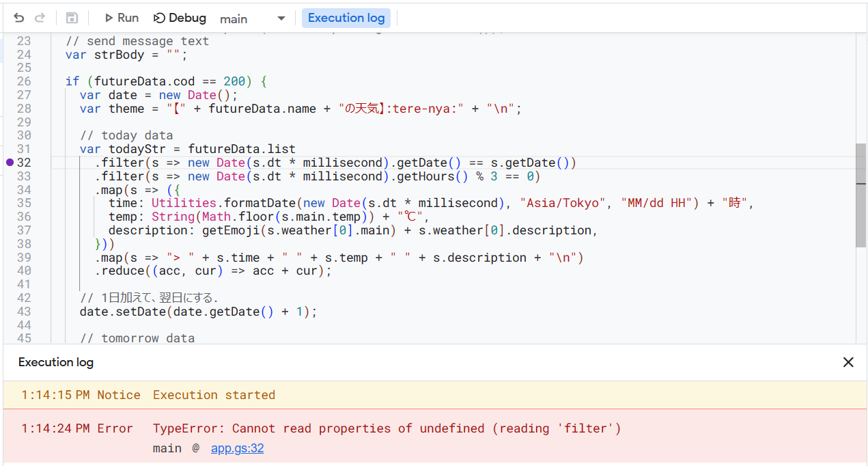Open the app.gs:32 error link

point(237,448)
